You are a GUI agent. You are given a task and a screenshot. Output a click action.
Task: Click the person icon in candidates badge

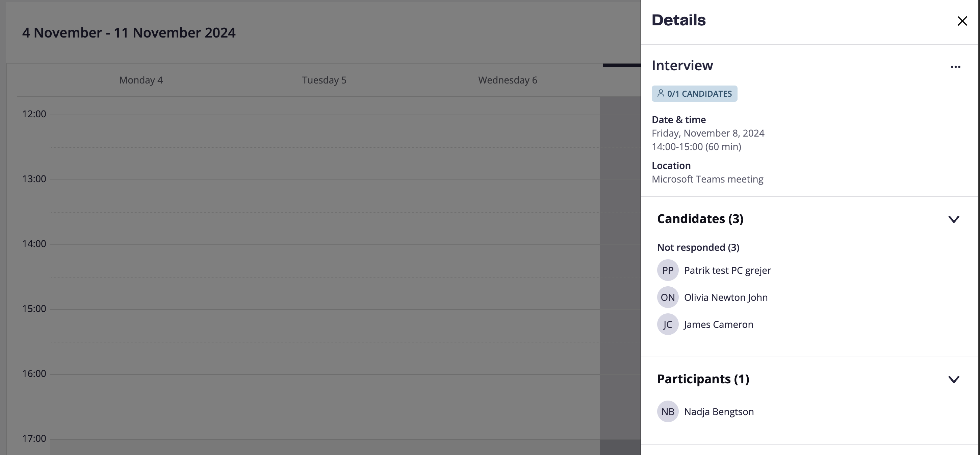pyautogui.click(x=661, y=93)
